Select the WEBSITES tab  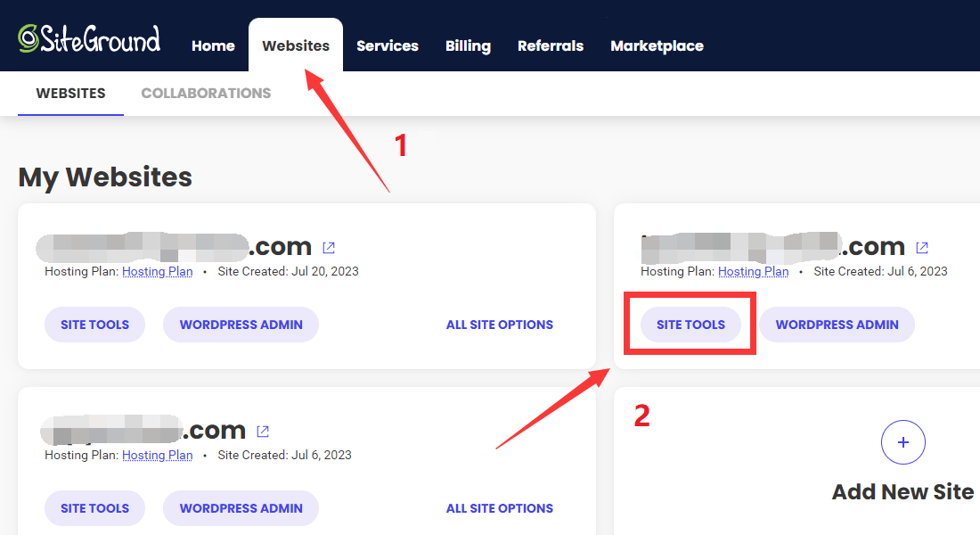69,93
